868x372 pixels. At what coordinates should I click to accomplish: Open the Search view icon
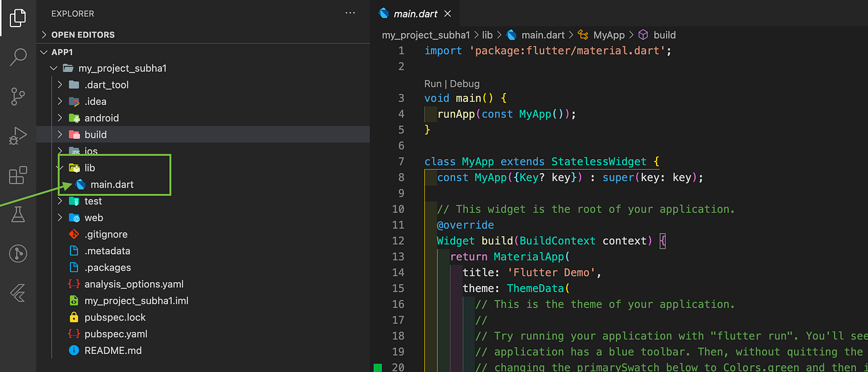point(18,56)
